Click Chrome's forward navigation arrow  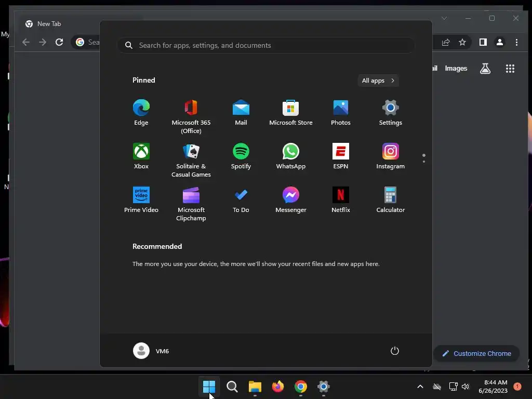pos(43,42)
